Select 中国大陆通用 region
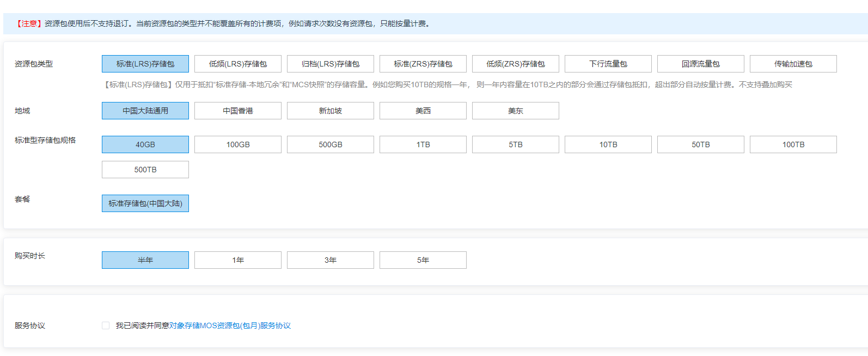 pyautogui.click(x=145, y=111)
